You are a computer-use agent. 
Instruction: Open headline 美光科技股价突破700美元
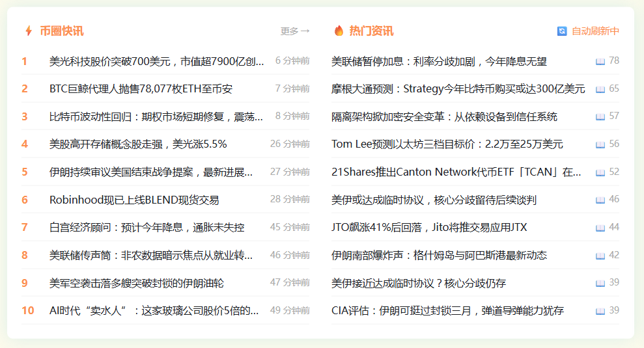[156, 62]
